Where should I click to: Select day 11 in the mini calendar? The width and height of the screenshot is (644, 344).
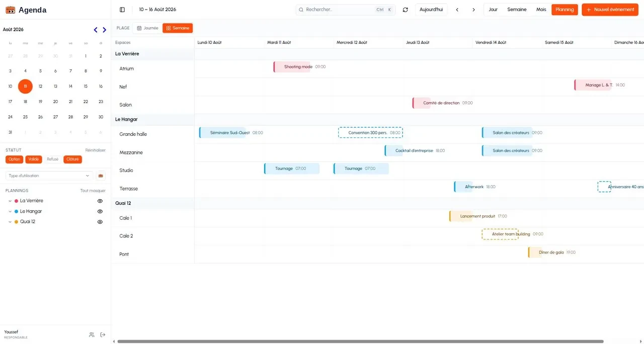[x=25, y=86]
